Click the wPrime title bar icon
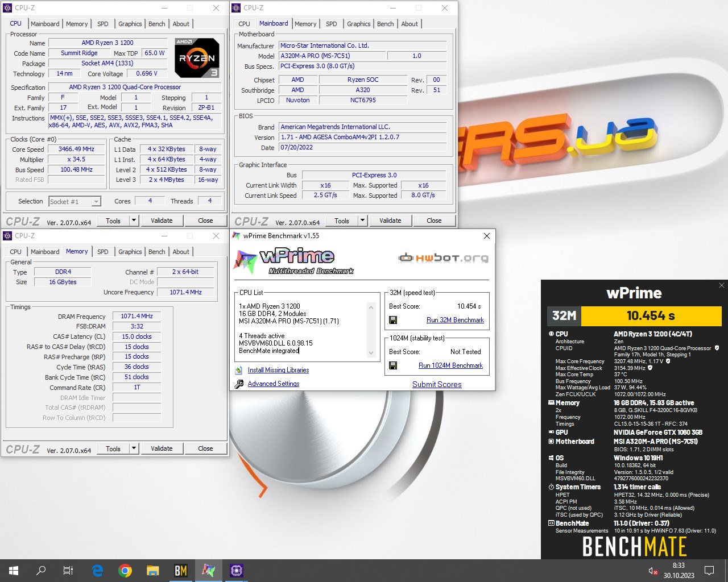The image size is (728, 582). coord(237,235)
